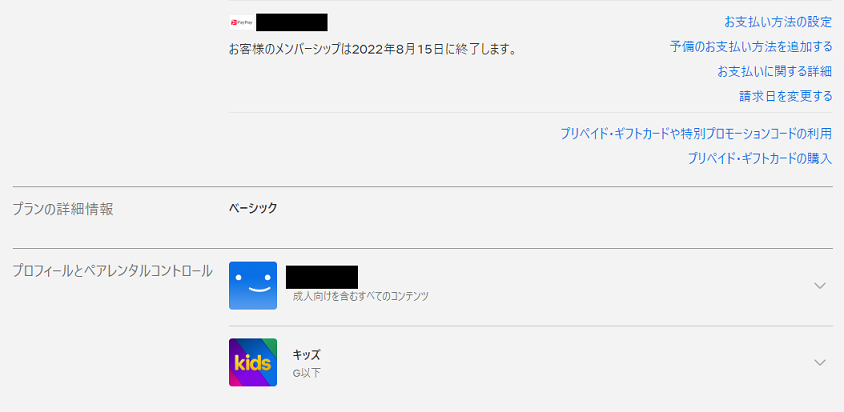This screenshot has width=844, height=412.
Task: Click the membership end date notice
Action: 372,48
